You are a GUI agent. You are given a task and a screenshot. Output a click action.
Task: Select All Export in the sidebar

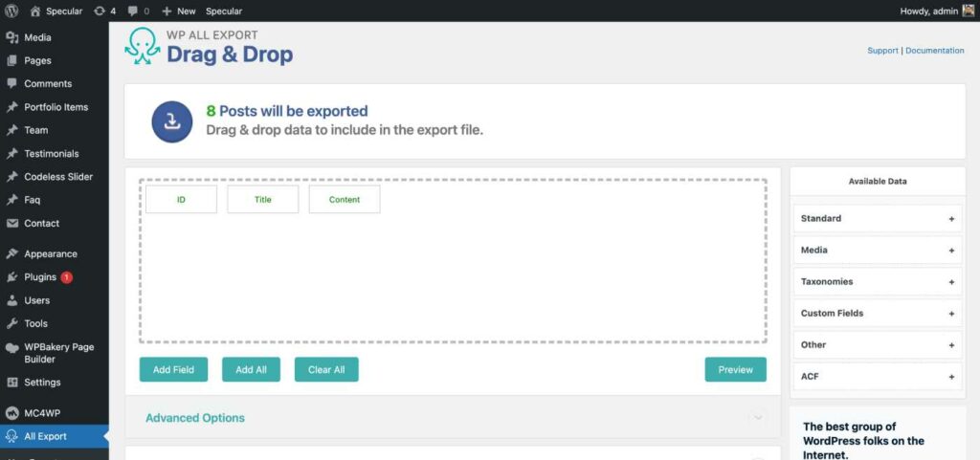(55, 436)
